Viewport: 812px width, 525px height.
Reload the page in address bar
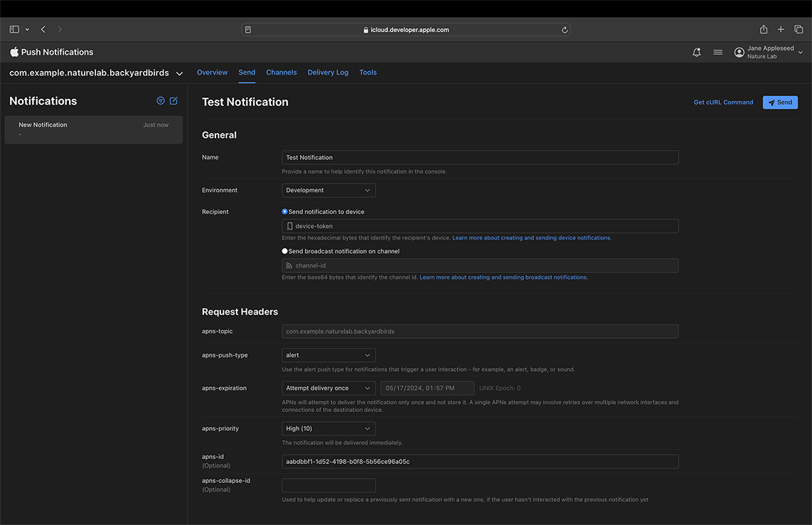coord(565,30)
